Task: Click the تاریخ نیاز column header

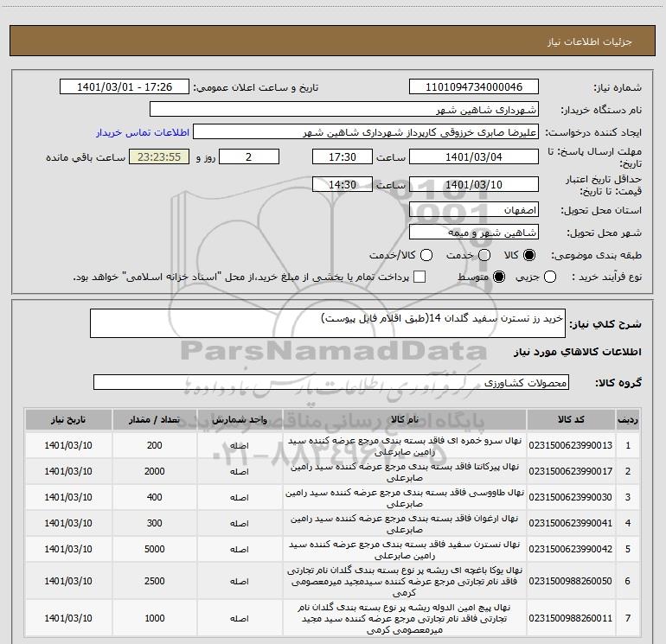Action: click(x=68, y=419)
